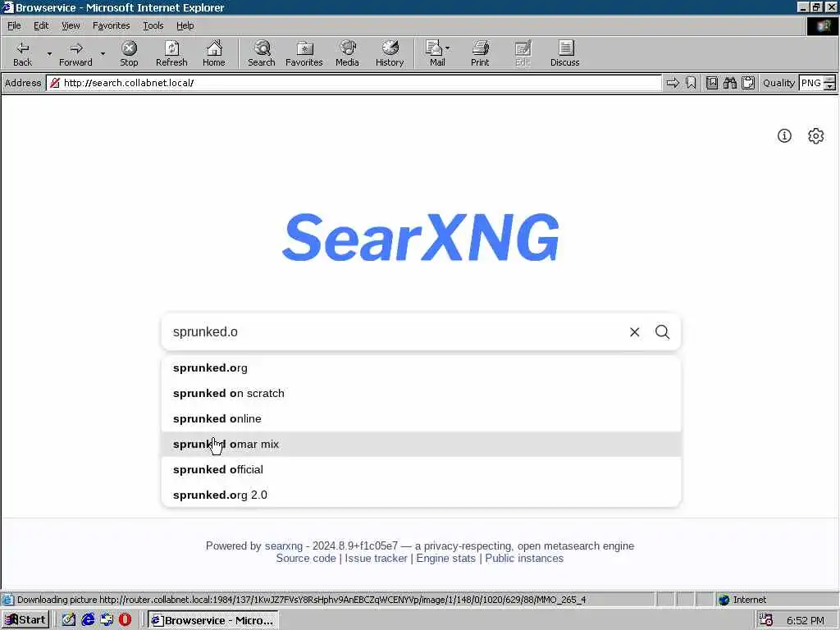The image size is (840, 630).
Task: Open the Public instances link
Action: point(524,558)
